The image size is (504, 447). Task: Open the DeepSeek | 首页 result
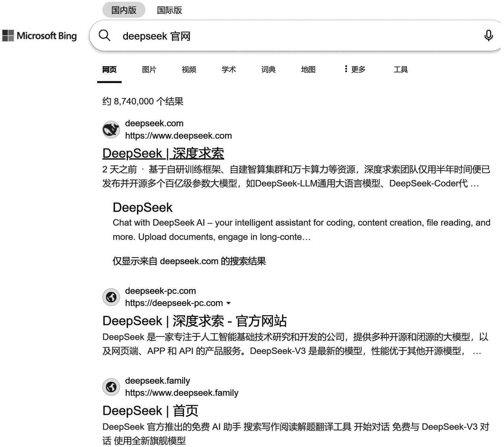(x=150, y=411)
